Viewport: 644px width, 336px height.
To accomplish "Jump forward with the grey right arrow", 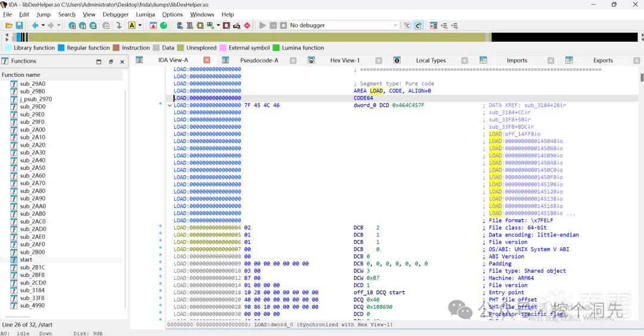I will (51, 26).
